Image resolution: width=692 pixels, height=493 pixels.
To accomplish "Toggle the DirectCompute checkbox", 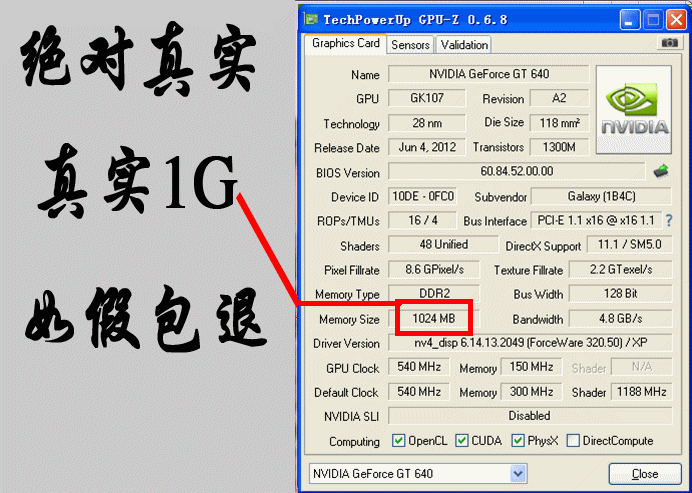I will pos(573,440).
